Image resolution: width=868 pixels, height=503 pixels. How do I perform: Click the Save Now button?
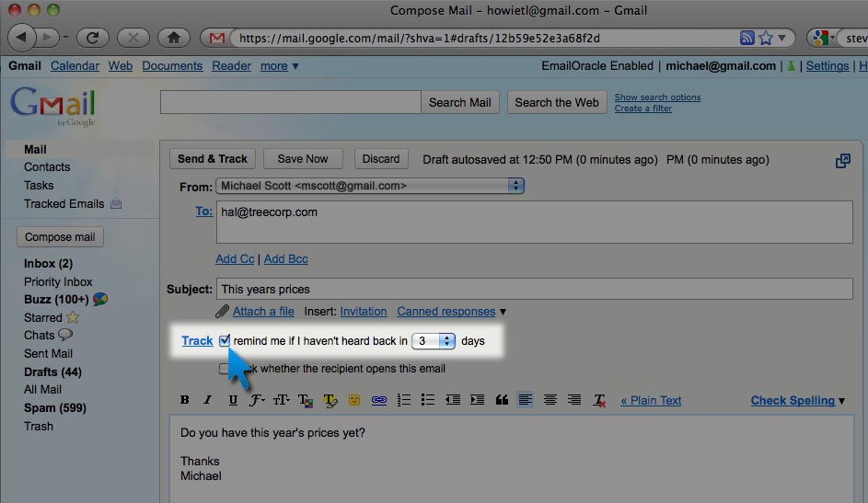click(303, 159)
